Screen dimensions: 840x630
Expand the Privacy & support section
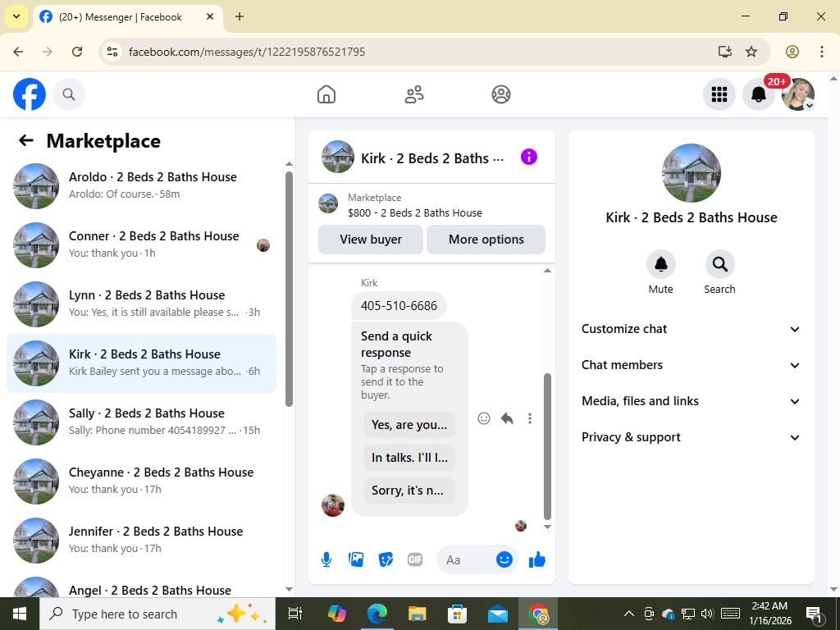tap(691, 437)
